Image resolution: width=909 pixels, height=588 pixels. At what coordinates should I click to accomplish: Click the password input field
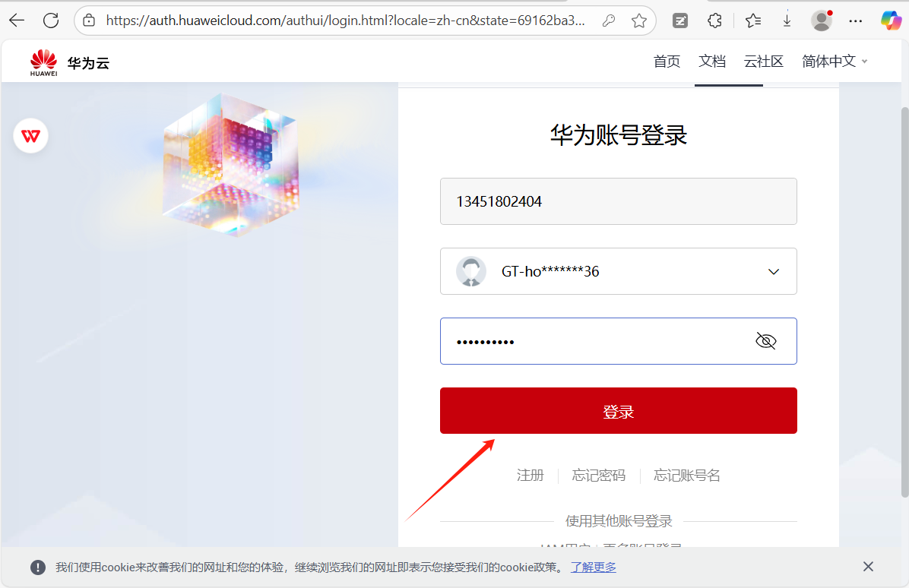point(618,341)
